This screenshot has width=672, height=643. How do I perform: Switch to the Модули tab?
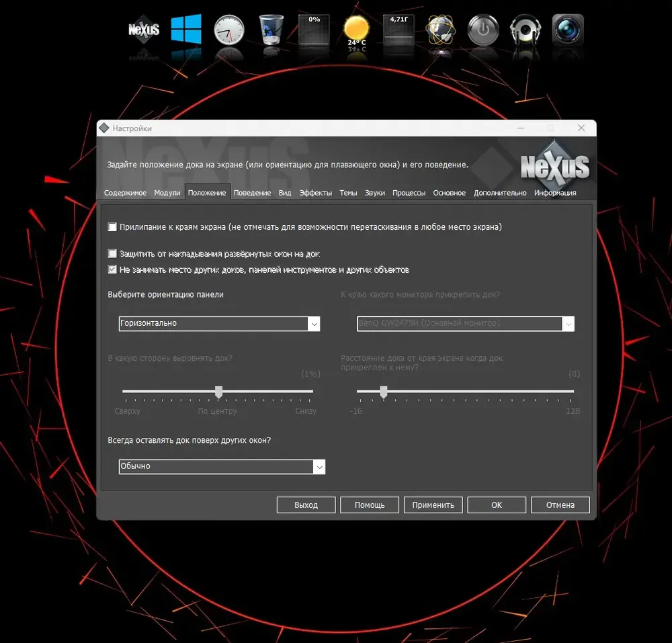(x=167, y=193)
